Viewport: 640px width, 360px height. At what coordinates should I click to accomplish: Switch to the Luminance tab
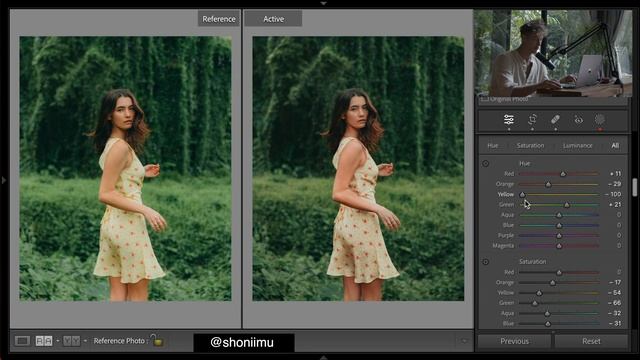[x=578, y=145]
